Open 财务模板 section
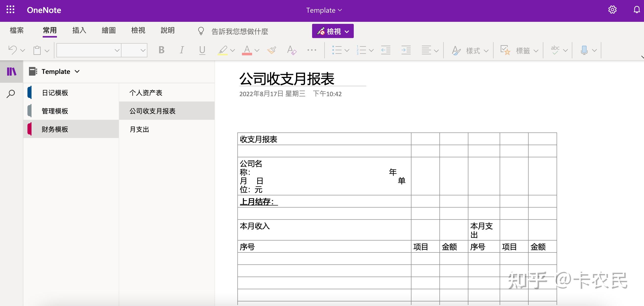The image size is (644, 306). click(71, 129)
